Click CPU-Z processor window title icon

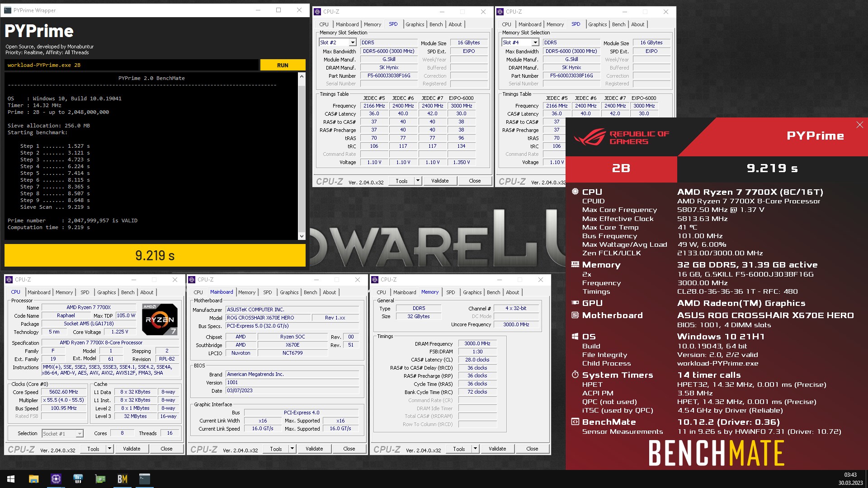pyautogui.click(x=9, y=280)
